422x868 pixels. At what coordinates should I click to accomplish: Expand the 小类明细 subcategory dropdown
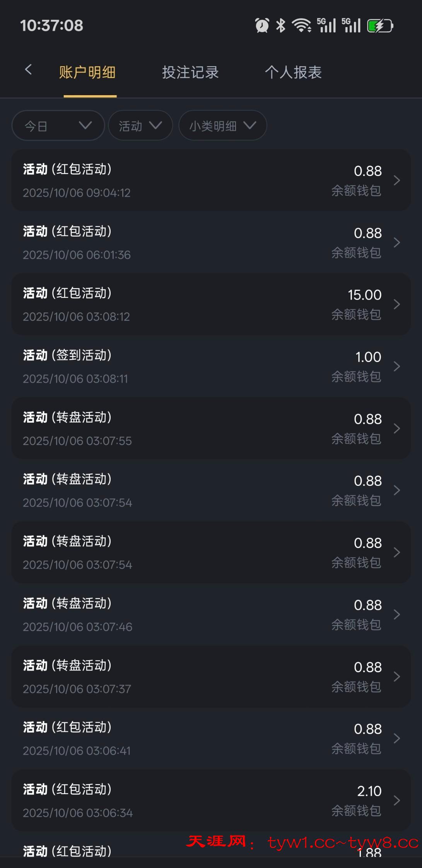[x=222, y=126]
